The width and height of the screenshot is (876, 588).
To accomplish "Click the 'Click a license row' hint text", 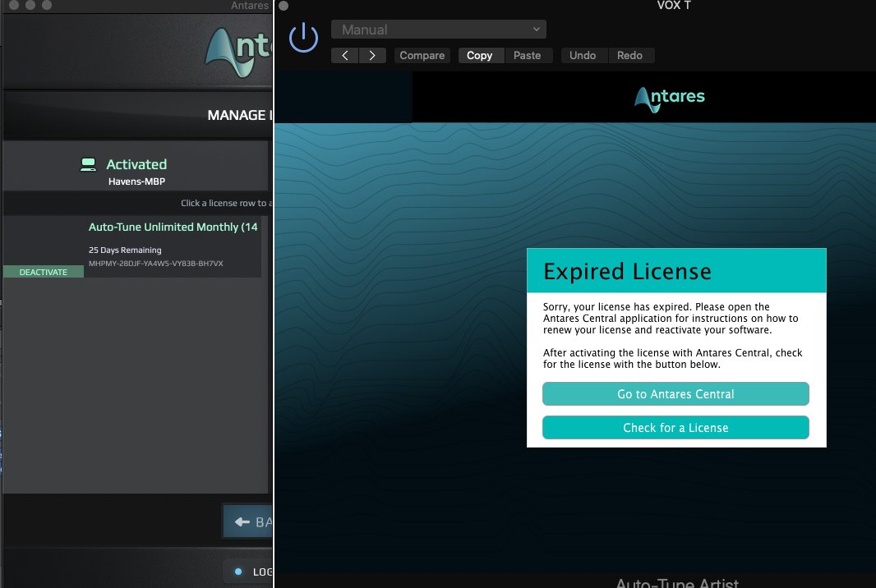I will point(226,203).
